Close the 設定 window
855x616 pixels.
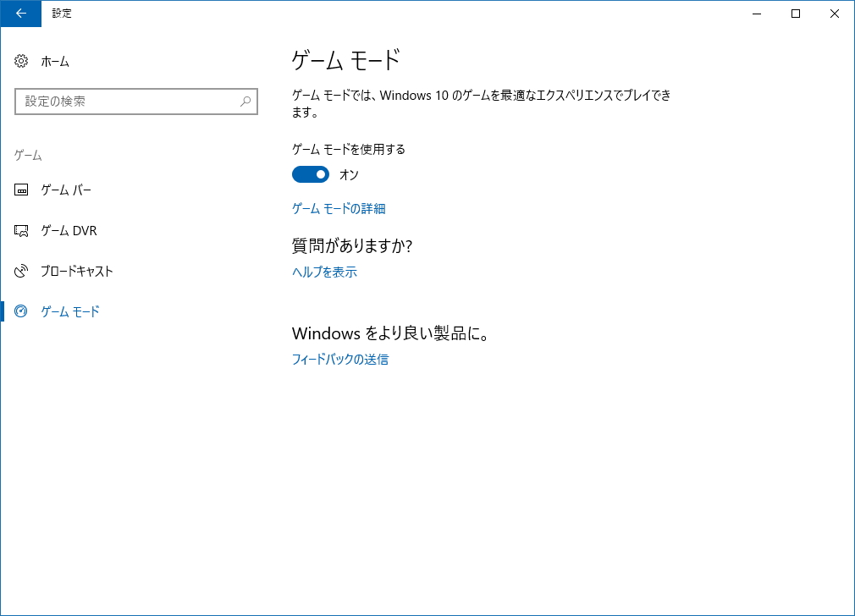coord(835,14)
